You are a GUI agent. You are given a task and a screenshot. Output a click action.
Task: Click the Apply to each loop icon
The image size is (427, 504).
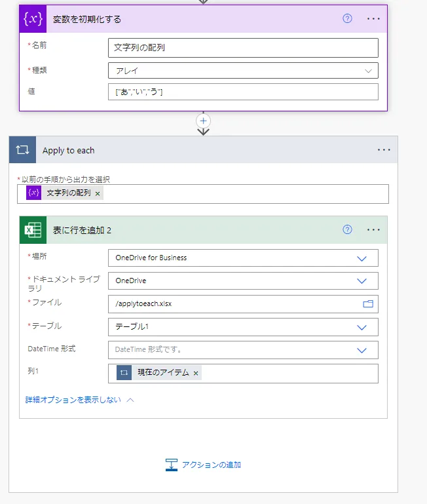pos(23,150)
